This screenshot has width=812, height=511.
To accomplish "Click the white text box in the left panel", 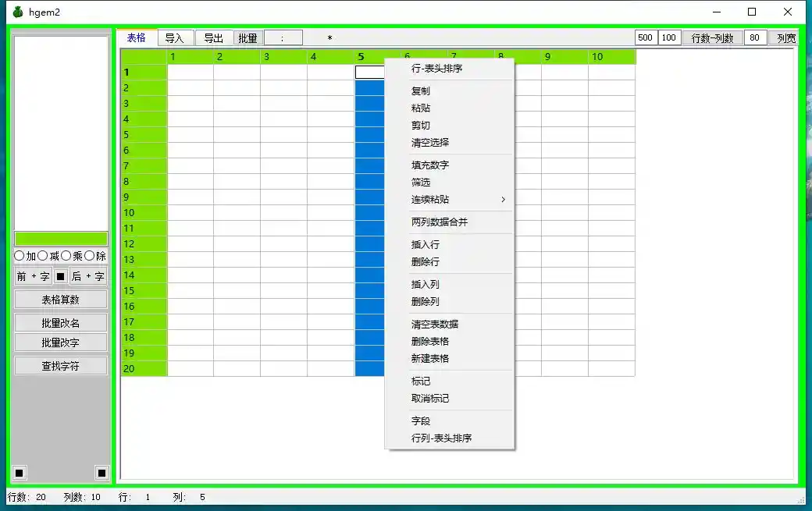I will click(x=61, y=133).
